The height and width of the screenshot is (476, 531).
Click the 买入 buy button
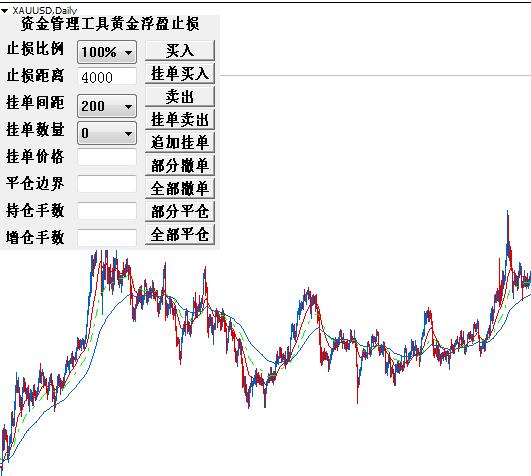point(180,51)
